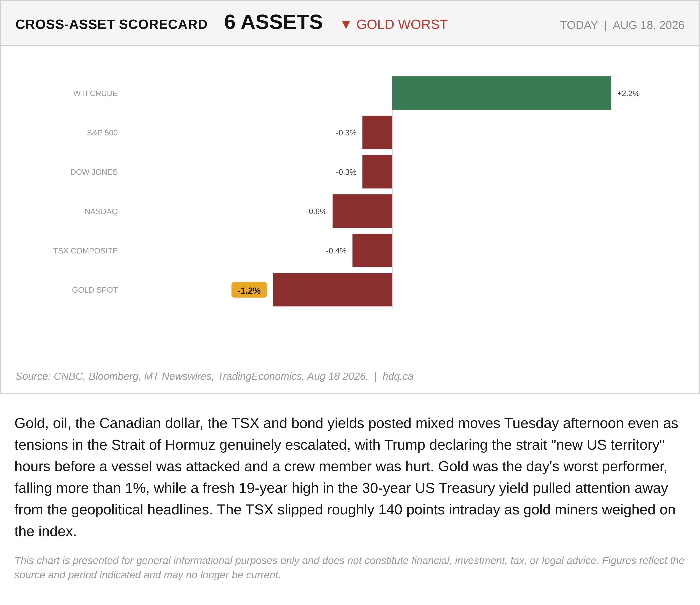The image size is (700, 605).
Task: Select the green WTI Crude bar
Action: tap(502, 93)
